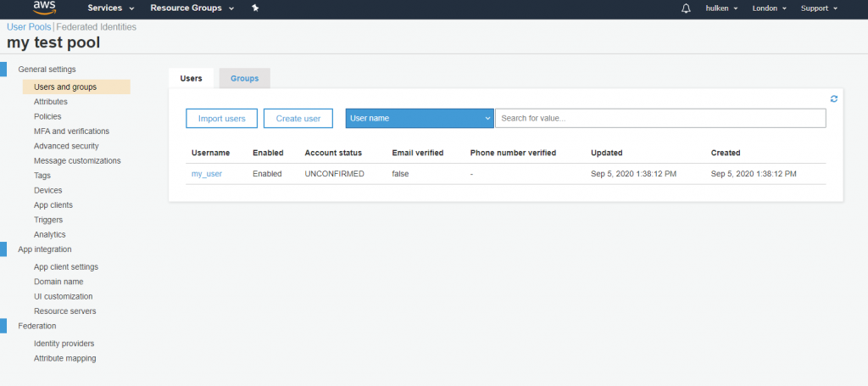Click the Enabled column header
The image size is (868, 386).
268,153
